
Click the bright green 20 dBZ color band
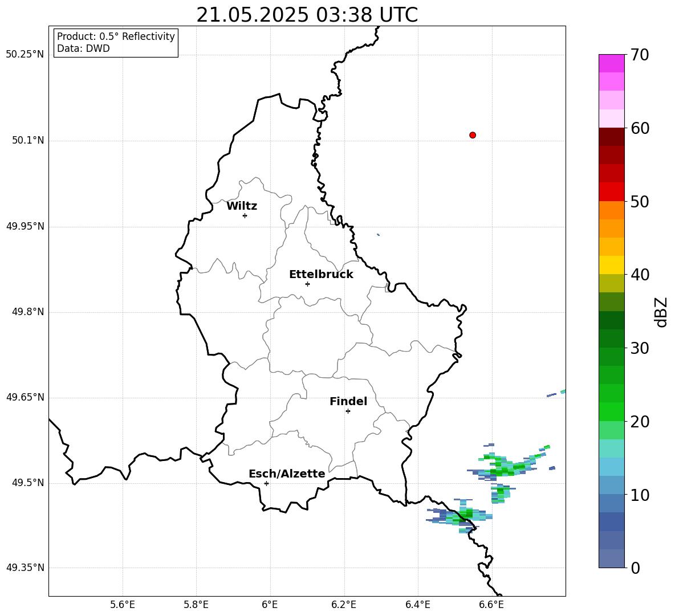pyautogui.click(x=611, y=411)
